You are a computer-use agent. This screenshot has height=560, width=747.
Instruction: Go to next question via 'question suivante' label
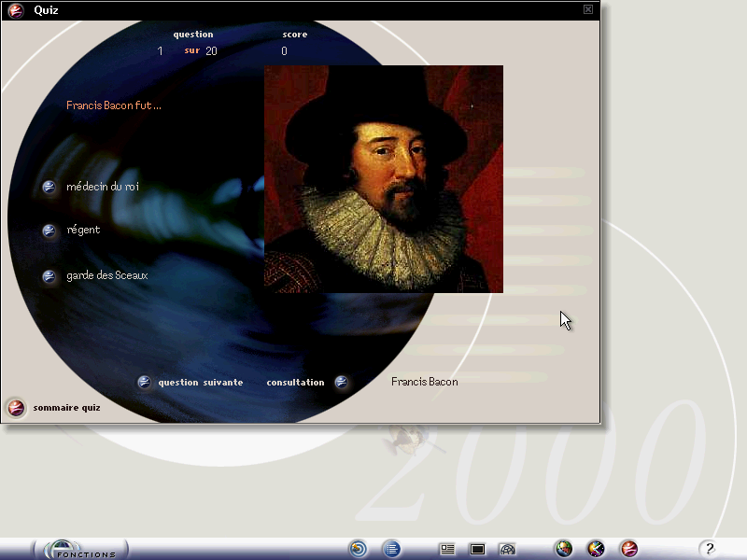[x=201, y=383]
